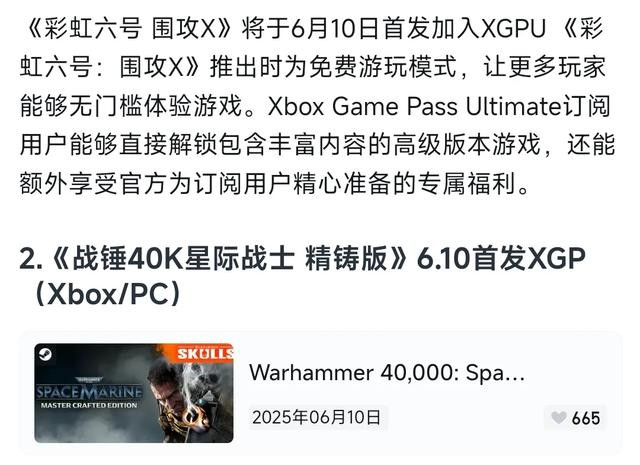Click the orange SKULLS badge
Screen dimensions: 640x465
pyautogui.click(x=204, y=353)
